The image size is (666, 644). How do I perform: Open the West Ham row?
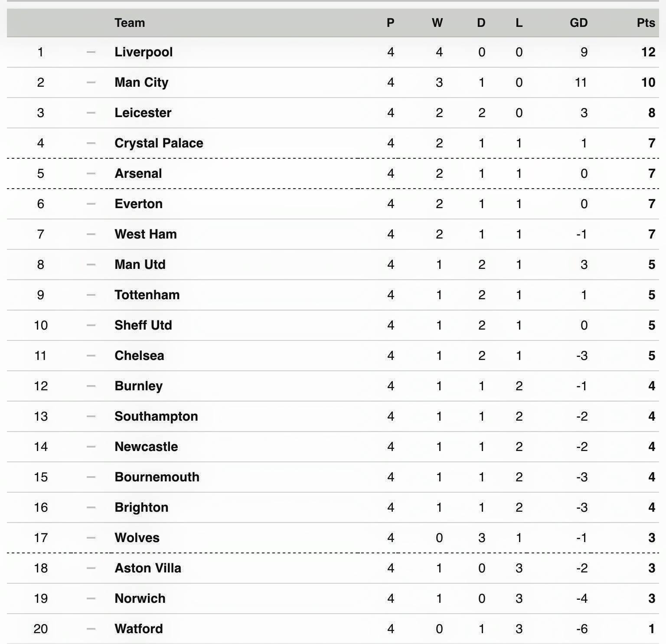point(333,234)
